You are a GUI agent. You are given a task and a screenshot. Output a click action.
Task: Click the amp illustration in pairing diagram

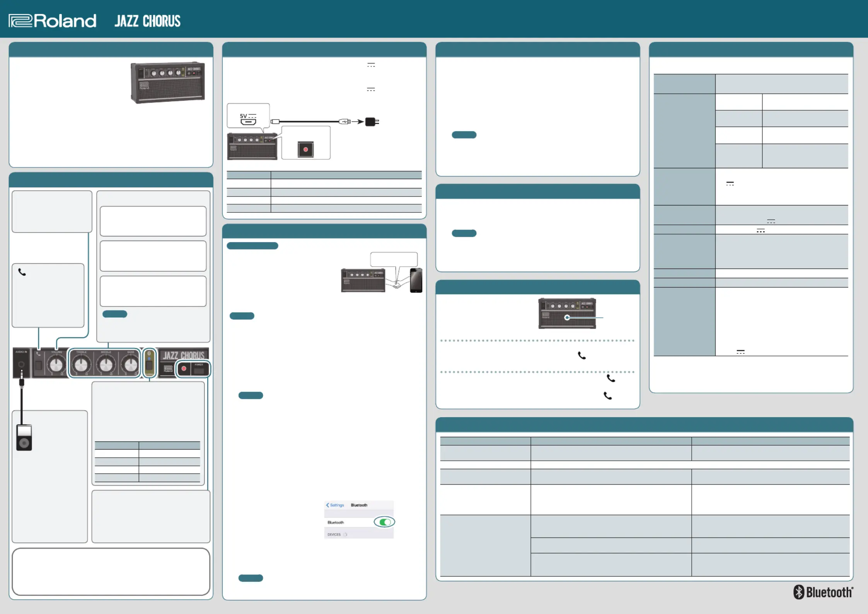coord(363,280)
